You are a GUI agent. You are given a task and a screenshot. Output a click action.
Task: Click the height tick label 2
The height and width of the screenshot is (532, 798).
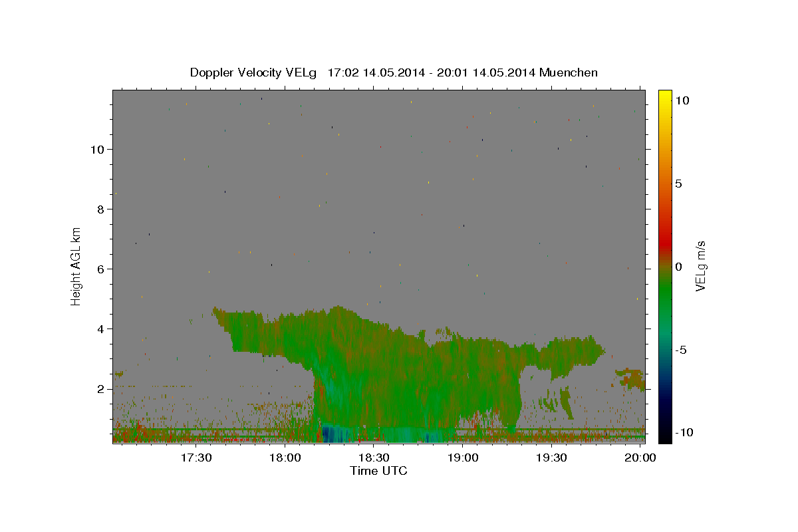pyautogui.click(x=100, y=389)
